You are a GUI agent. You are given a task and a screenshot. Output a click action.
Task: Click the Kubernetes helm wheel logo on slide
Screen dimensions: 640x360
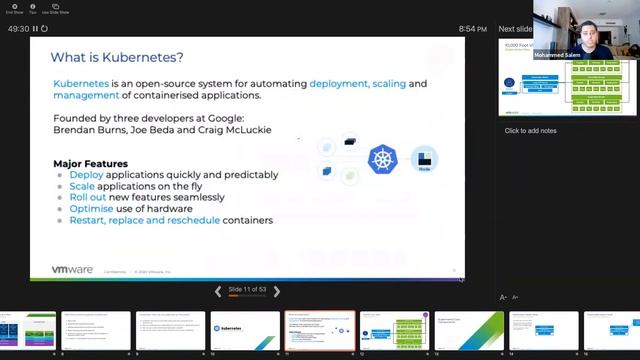point(382,159)
